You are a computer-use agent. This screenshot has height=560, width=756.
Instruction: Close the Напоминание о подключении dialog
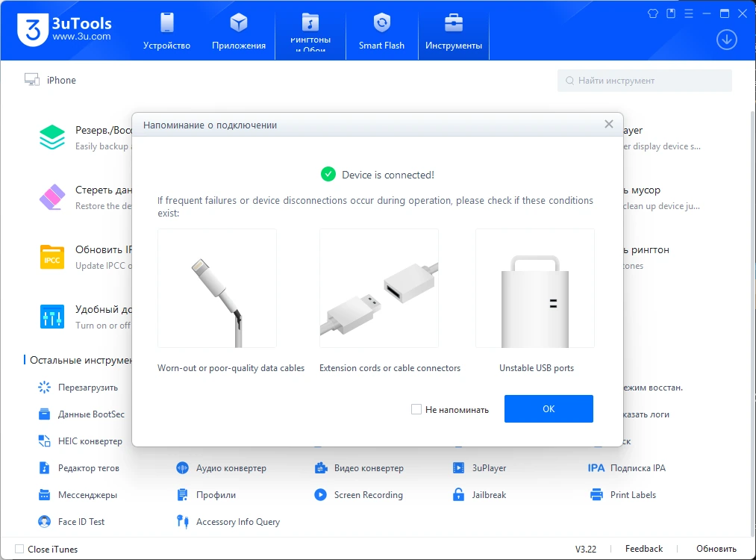608,125
